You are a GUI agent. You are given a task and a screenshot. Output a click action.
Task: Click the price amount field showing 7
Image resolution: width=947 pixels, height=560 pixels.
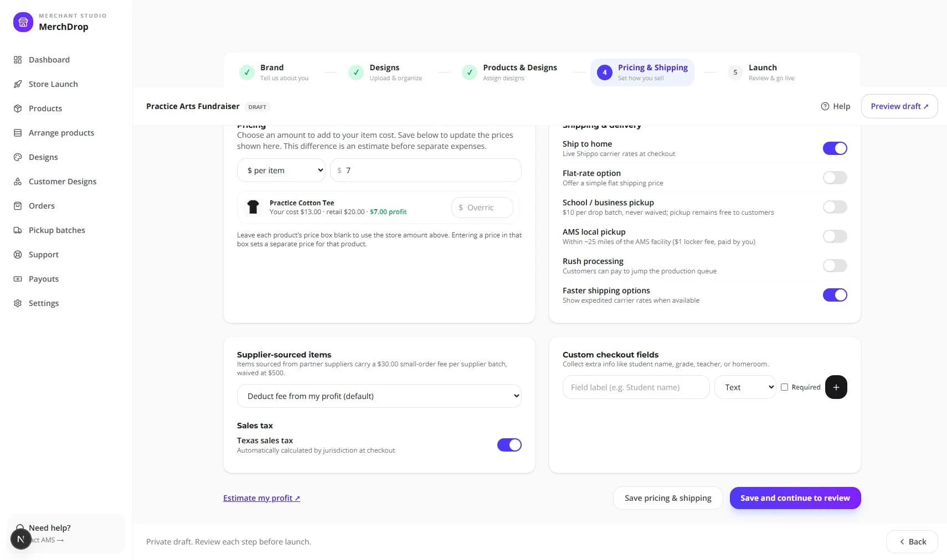point(425,170)
